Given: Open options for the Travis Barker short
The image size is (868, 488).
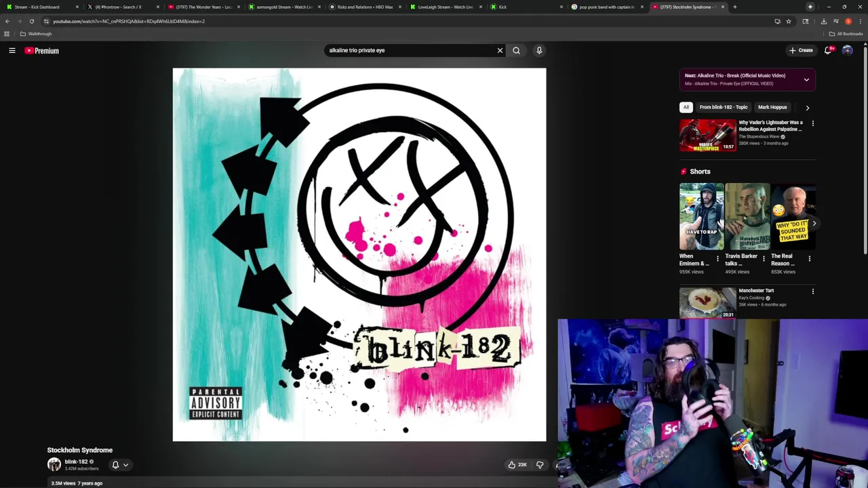Looking at the screenshot, I should click(764, 258).
